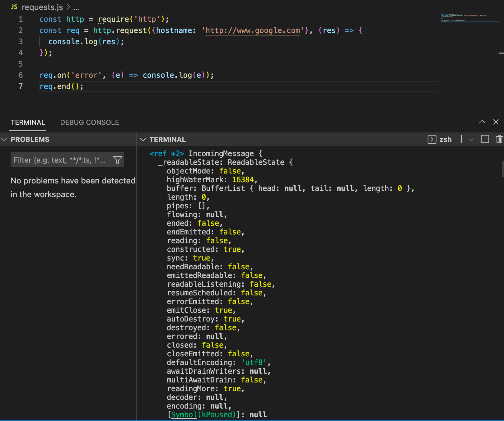This screenshot has width=504, height=421.
Task: Click 'hostname:' in the request options
Action: (x=176, y=30)
